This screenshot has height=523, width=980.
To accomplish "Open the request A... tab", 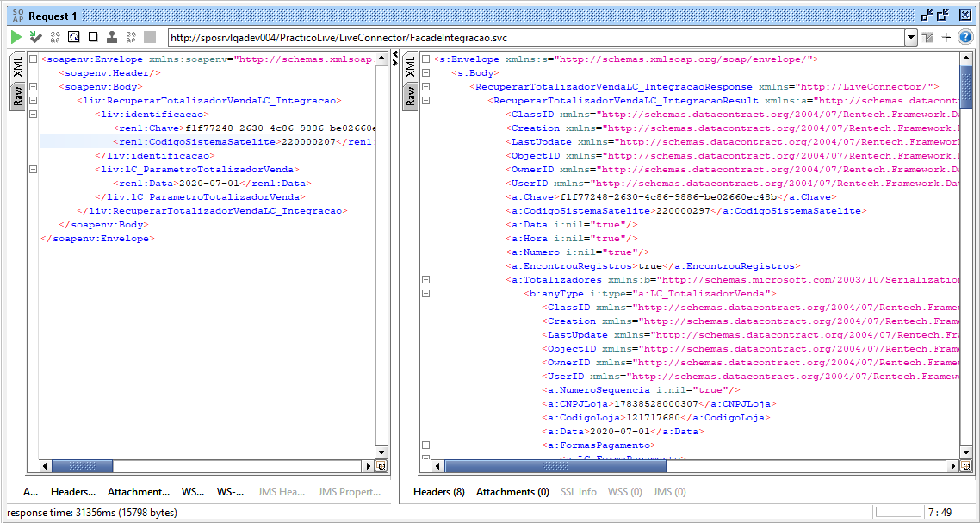I will (31, 492).
